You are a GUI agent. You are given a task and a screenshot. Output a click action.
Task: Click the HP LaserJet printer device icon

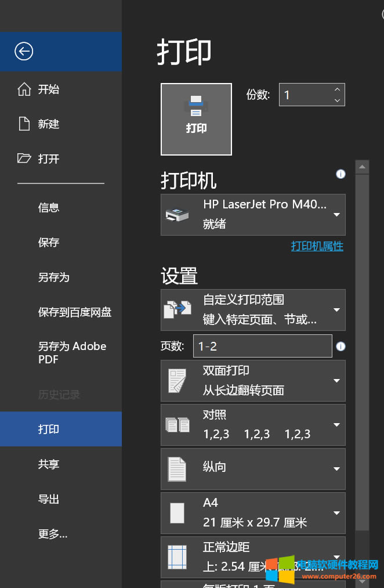[177, 214]
